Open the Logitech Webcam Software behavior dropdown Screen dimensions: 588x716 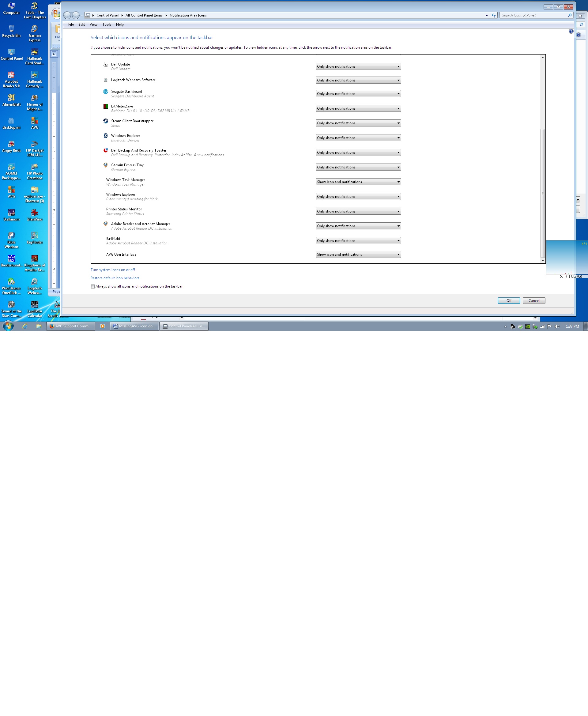[358, 80]
